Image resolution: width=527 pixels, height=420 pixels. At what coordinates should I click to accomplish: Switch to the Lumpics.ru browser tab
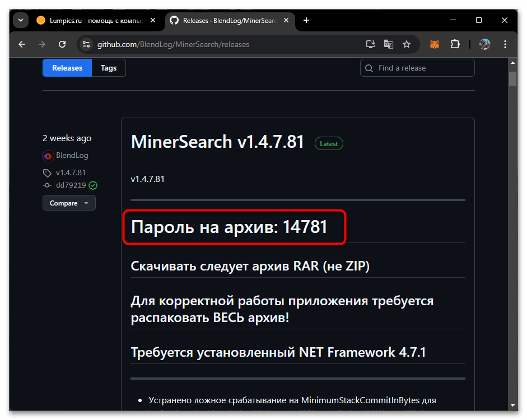coord(96,21)
